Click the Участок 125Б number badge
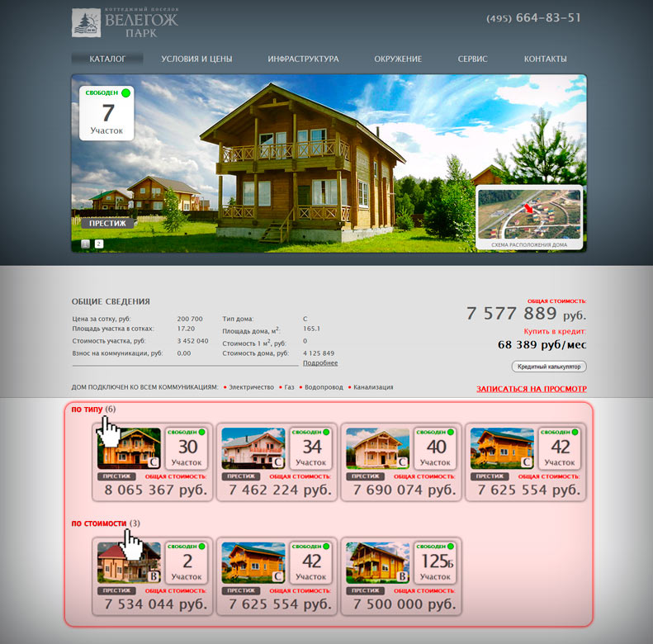The width and height of the screenshot is (653, 644). pos(436,562)
